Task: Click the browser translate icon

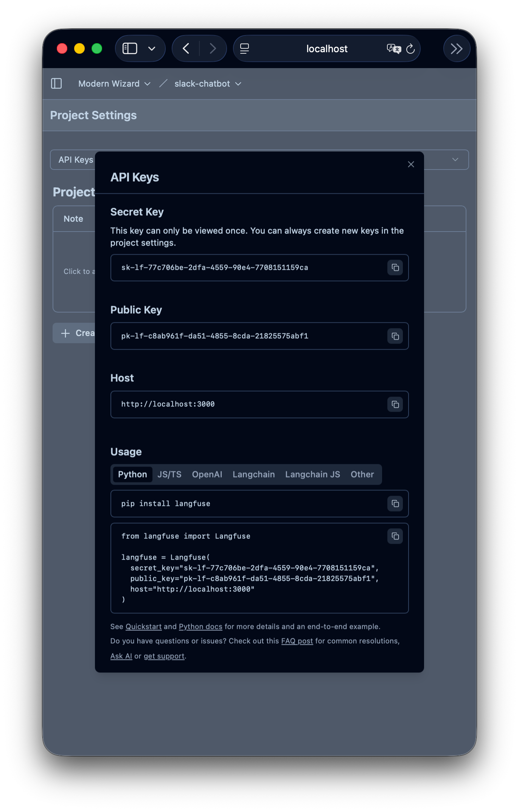Action: (x=393, y=49)
